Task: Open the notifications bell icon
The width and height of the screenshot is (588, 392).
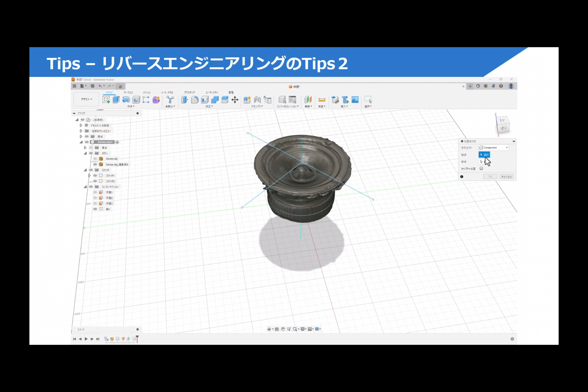Action: [493, 86]
